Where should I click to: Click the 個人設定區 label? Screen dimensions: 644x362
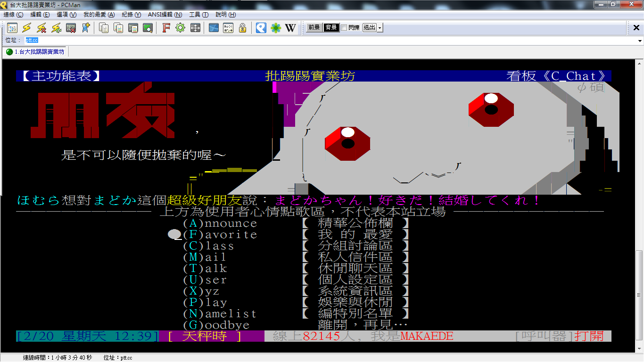355,280
